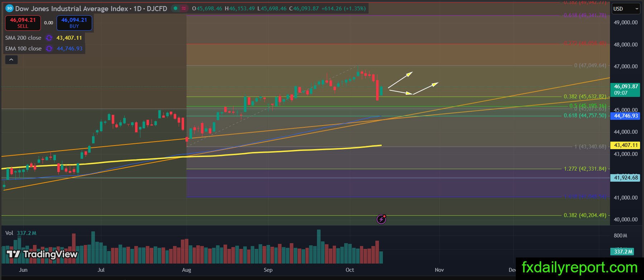Click the Nov label on the time axis
This screenshot has width=644, height=280.
(x=439, y=270)
